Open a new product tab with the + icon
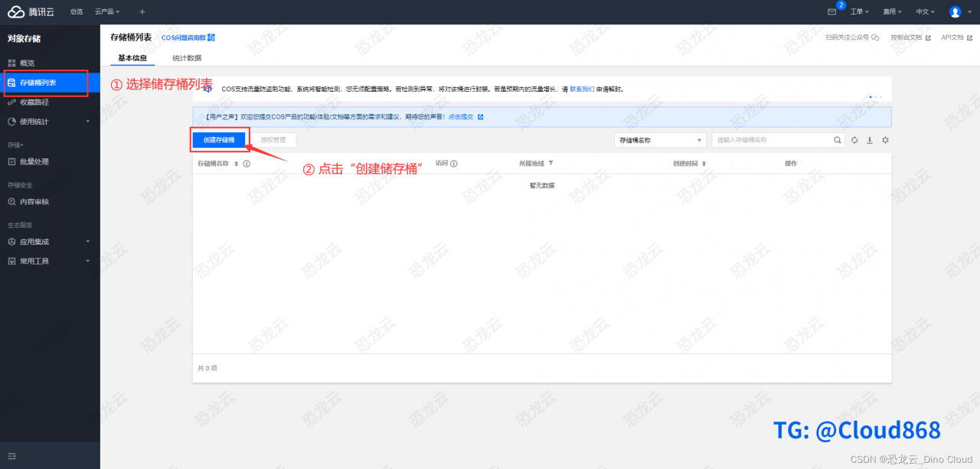The width and height of the screenshot is (980, 469). 142,11
